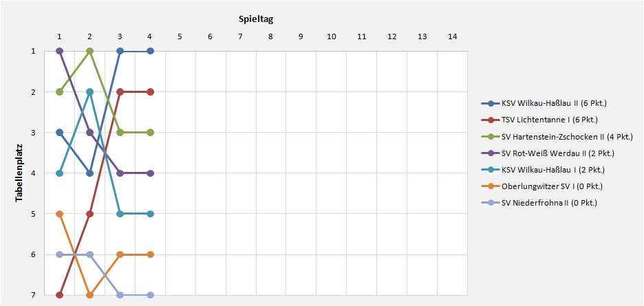The height and width of the screenshot is (306, 644).
Task: Click the Spieltag axis label 14
Action: click(x=452, y=36)
